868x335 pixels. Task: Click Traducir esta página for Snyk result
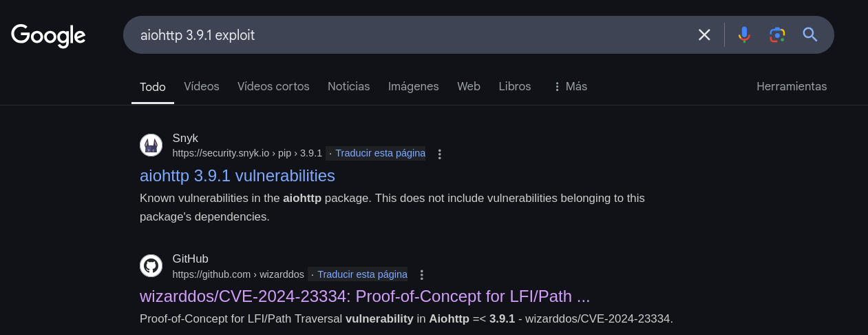(380, 153)
